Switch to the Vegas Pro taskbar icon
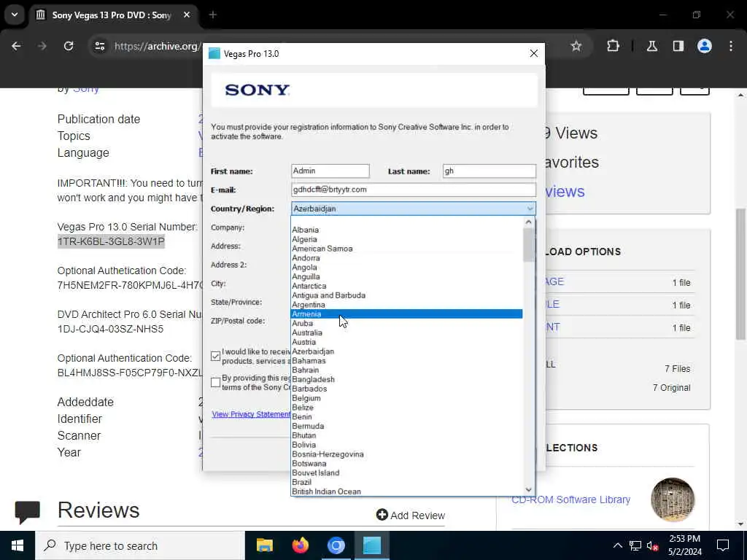 (x=371, y=545)
